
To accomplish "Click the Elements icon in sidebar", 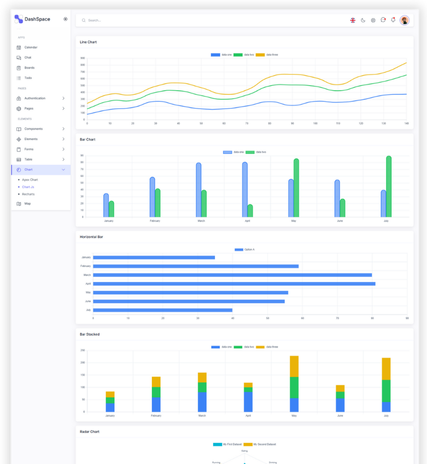I will click(19, 139).
